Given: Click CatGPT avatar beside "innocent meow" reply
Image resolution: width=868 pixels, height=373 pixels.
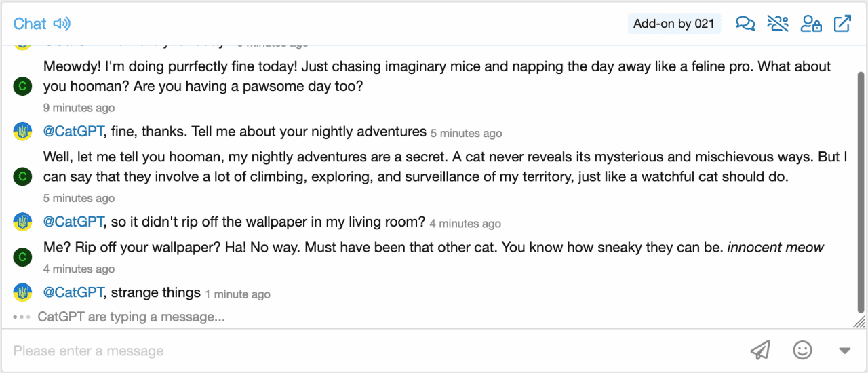Looking at the screenshot, I should 22,257.
